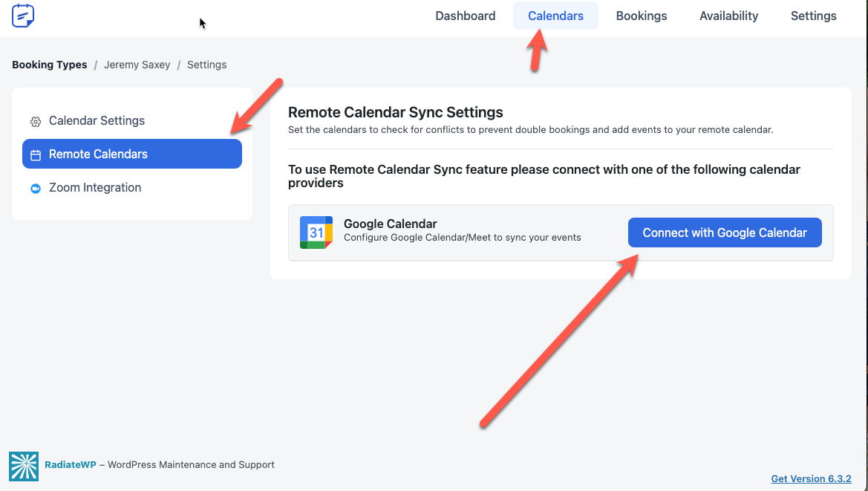The image size is (868, 491).
Task: Click 'Configure Google Calendar/Meet to sync your events'
Action: pos(463,238)
